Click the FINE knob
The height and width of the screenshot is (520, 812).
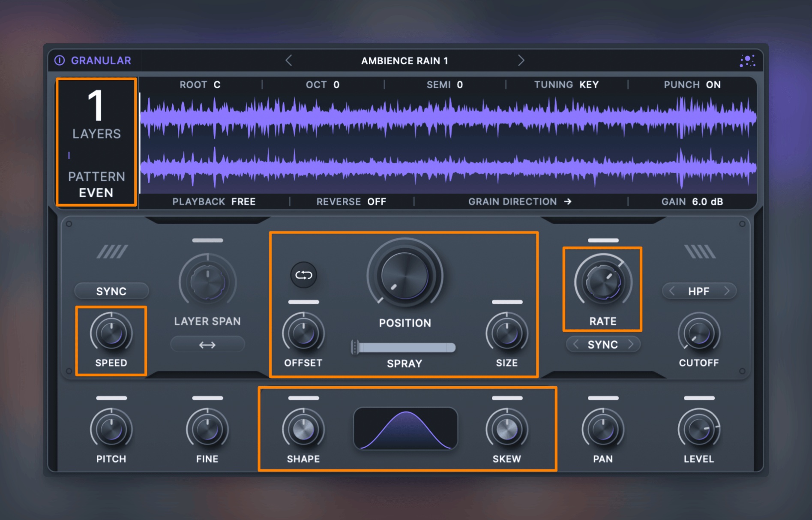(x=207, y=429)
